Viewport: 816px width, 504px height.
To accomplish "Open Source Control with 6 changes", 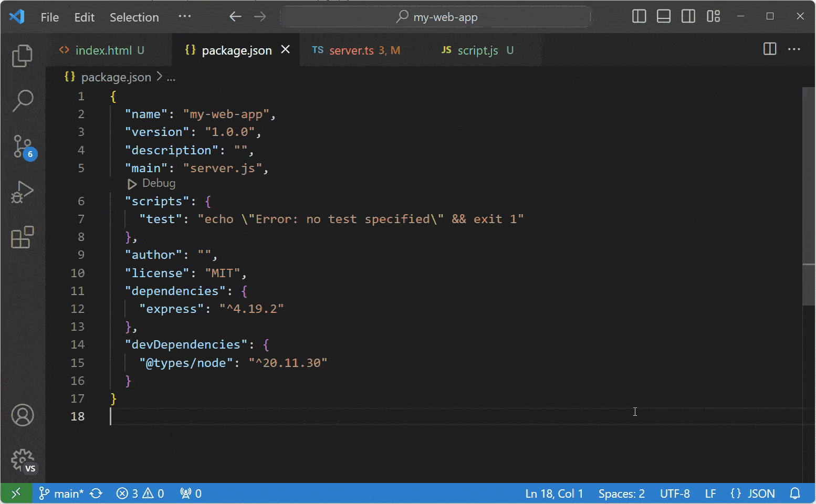I will pyautogui.click(x=22, y=146).
